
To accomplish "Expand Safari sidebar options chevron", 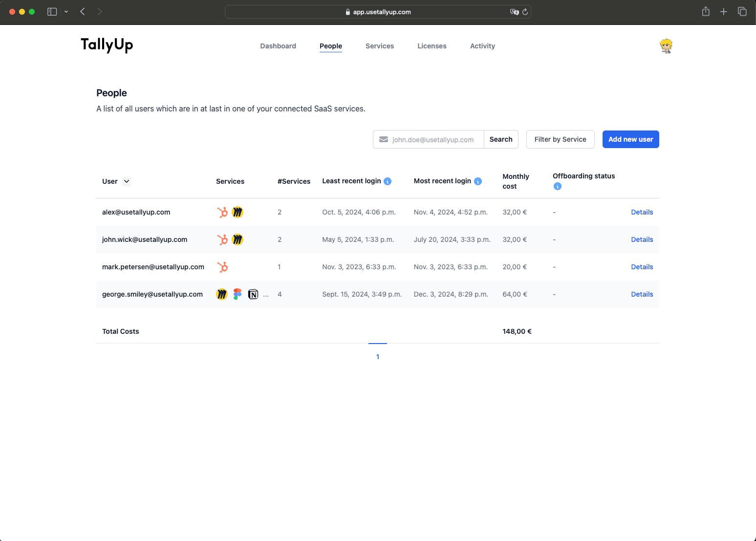I will 66,12.
